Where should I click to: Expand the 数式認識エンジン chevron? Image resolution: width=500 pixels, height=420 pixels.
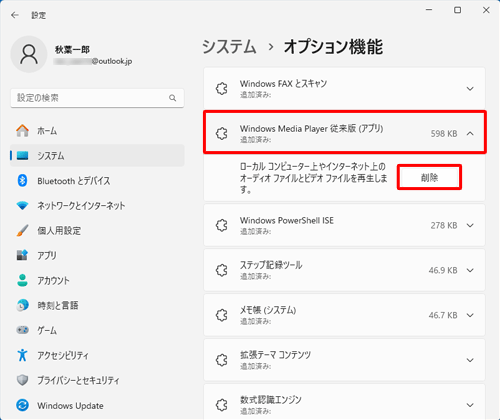click(x=470, y=405)
